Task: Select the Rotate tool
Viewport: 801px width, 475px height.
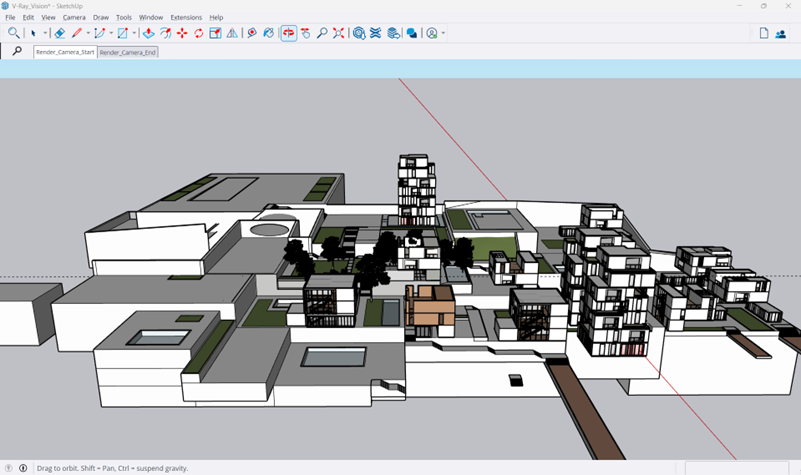Action: tap(198, 33)
